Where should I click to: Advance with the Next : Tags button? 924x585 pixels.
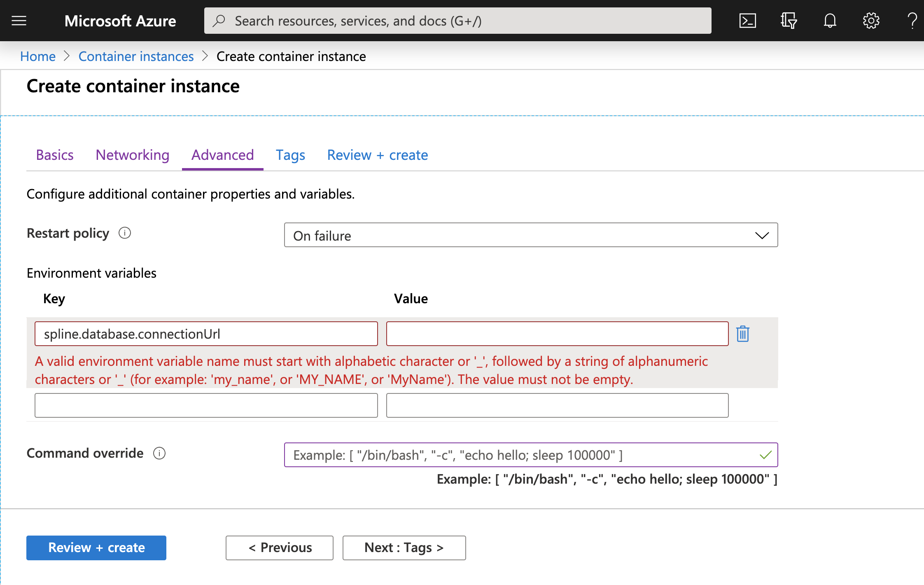(404, 548)
